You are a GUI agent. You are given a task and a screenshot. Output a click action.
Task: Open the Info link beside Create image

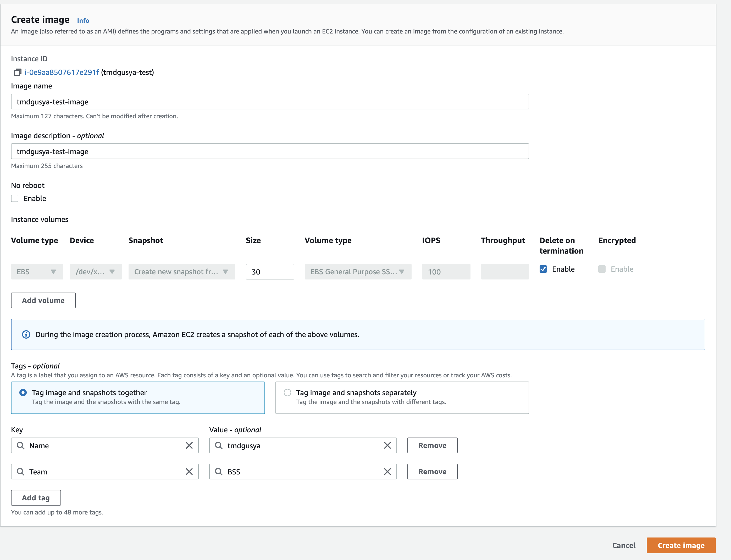tap(83, 21)
